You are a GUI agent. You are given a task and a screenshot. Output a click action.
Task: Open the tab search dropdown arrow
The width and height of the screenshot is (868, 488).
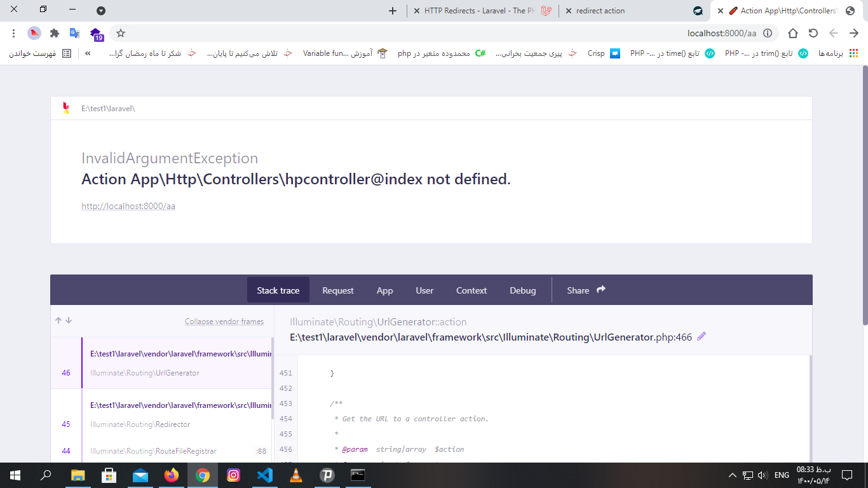(x=101, y=11)
